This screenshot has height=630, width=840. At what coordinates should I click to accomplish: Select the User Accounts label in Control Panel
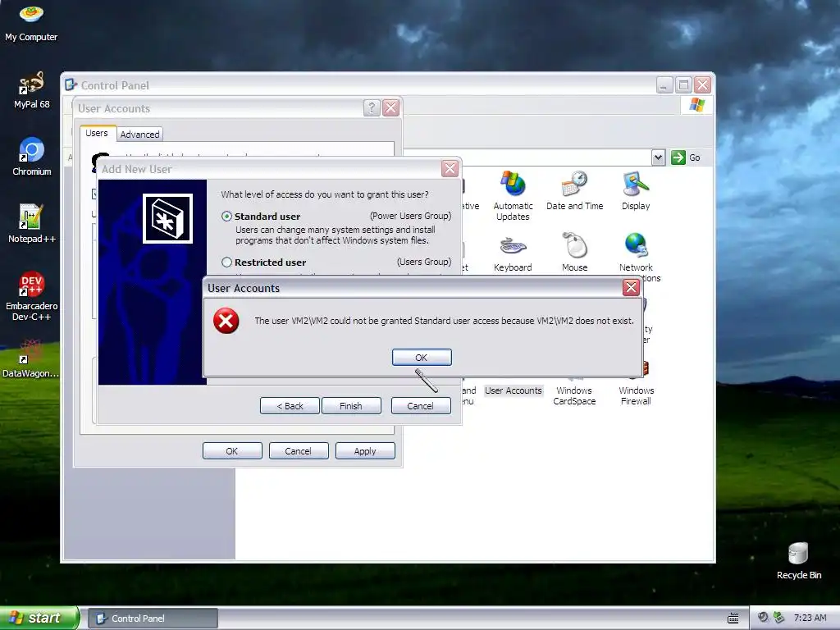coord(514,390)
